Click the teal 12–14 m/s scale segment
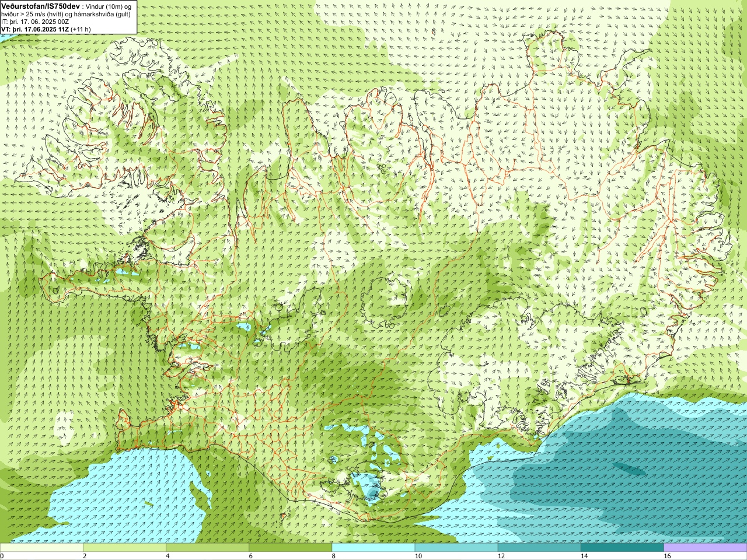Screen dimensions: 747x560 point(539,548)
